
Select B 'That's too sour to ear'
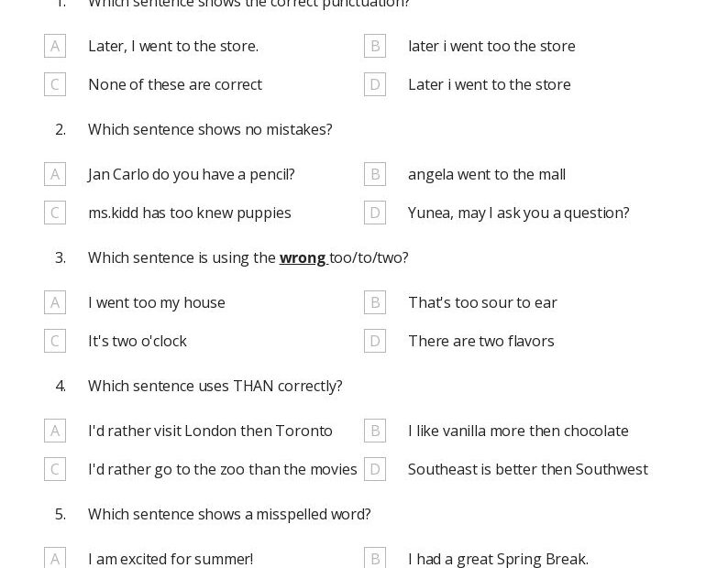(375, 302)
